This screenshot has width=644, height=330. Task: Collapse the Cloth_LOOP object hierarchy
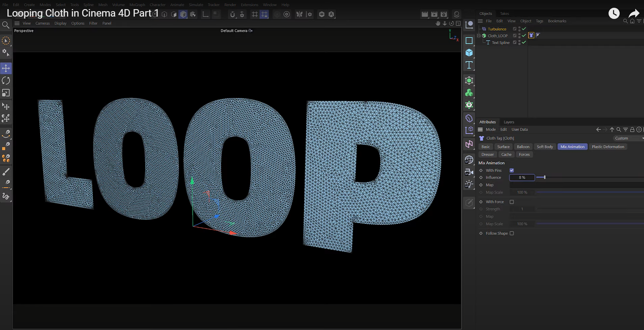(479, 36)
